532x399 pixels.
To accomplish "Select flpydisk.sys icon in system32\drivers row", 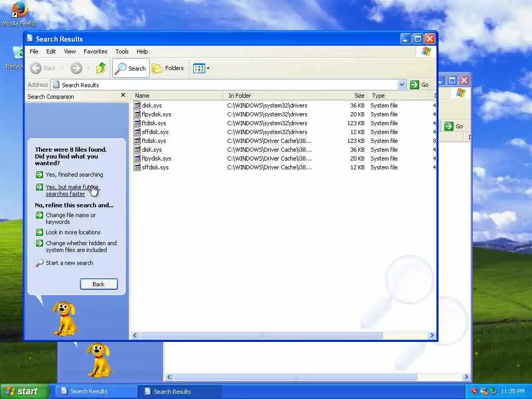I will click(137, 114).
